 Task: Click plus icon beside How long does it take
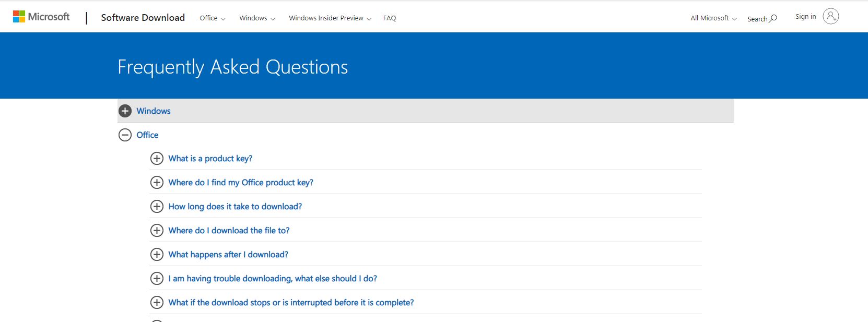157,207
